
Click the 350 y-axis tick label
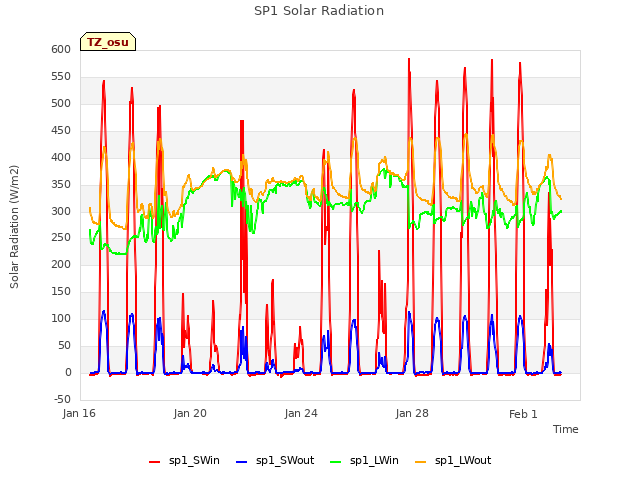[x=61, y=184]
